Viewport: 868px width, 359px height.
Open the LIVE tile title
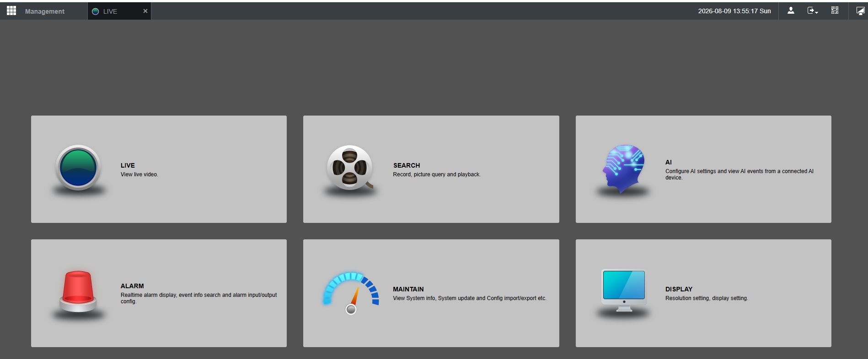pyautogui.click(x=128, y=165)
